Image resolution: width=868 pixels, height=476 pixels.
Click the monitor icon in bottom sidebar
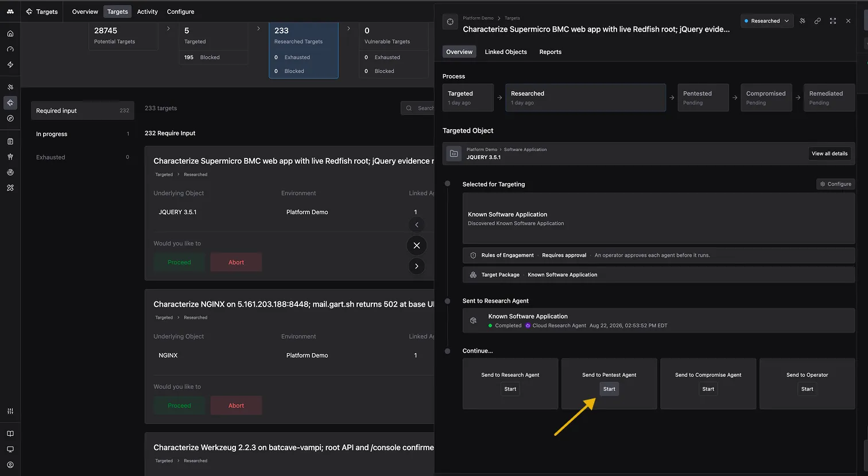coord(10,450)
